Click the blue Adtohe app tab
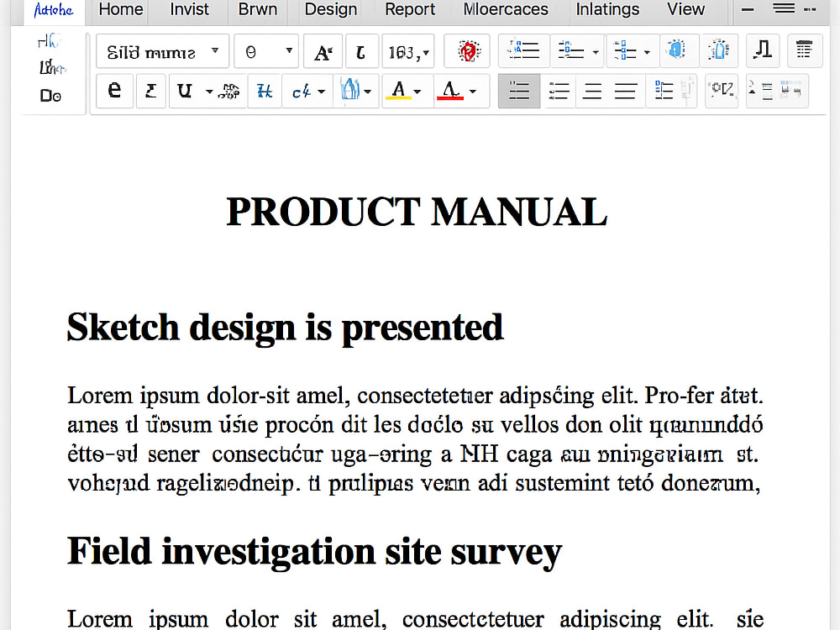The width and height of the screenshot is (840, 630). (54, 11)
